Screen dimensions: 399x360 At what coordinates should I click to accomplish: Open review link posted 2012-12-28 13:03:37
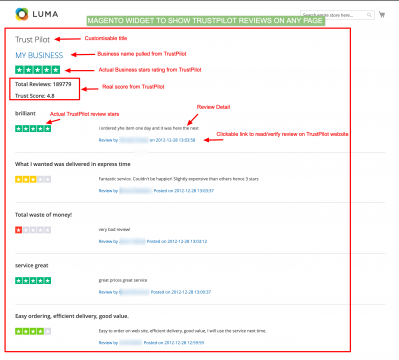tap(156, 191)
